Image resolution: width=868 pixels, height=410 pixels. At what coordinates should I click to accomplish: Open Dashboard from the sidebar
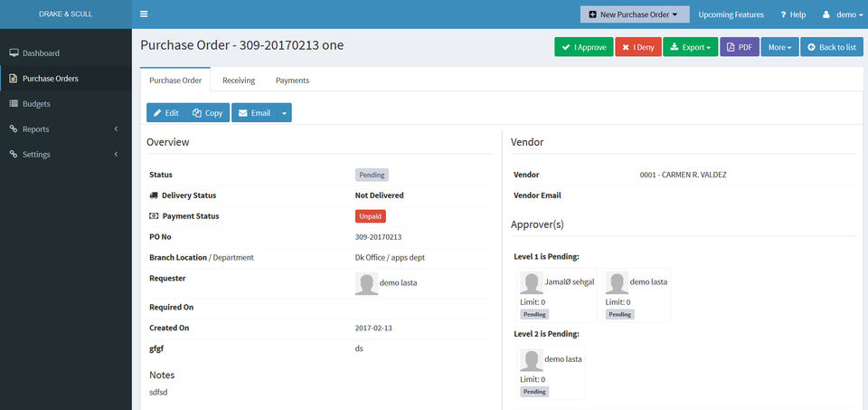tap(66, 53)
